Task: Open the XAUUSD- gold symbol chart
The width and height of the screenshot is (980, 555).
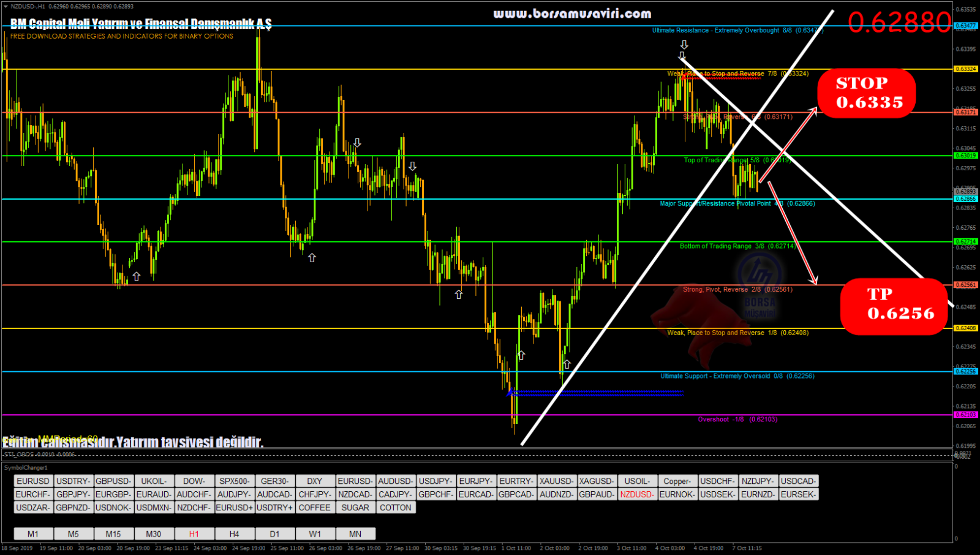Action: click(556, 481)
